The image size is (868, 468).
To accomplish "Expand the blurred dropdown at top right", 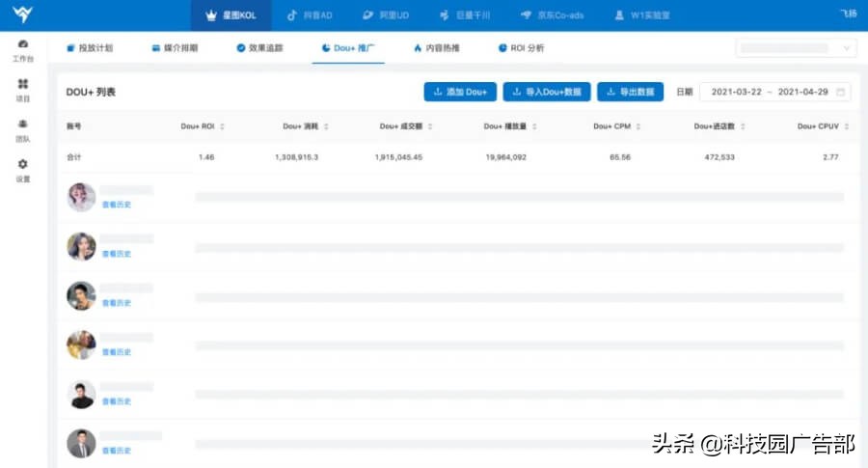I will tap(796, 48).
